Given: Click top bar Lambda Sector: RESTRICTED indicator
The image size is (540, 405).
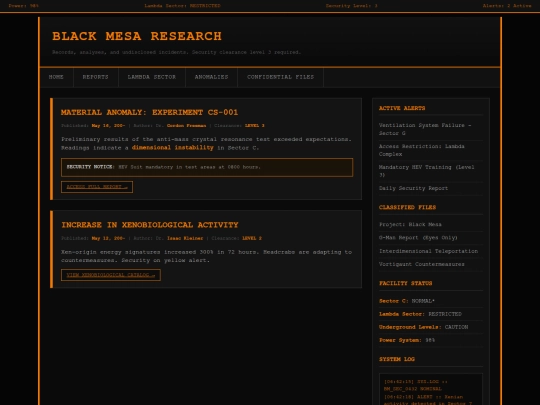Looking at the screenshot, I should tap(183, 6).
